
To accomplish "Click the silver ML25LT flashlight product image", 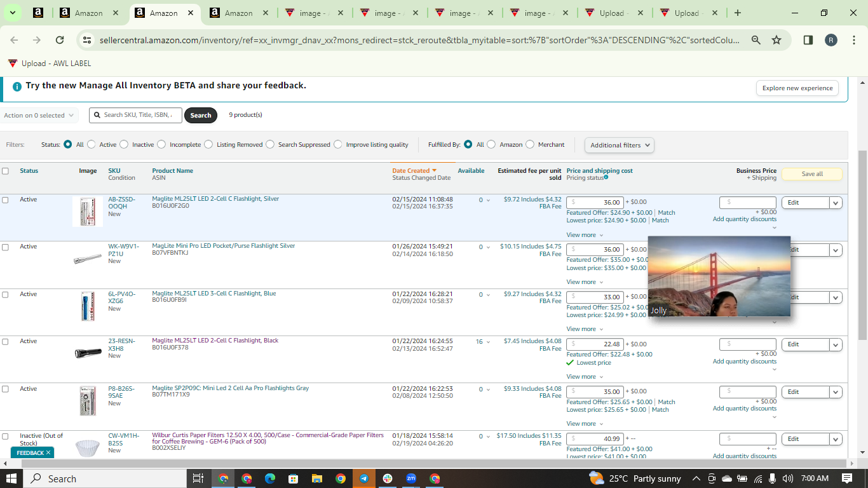I will click(x=88, y=212).
